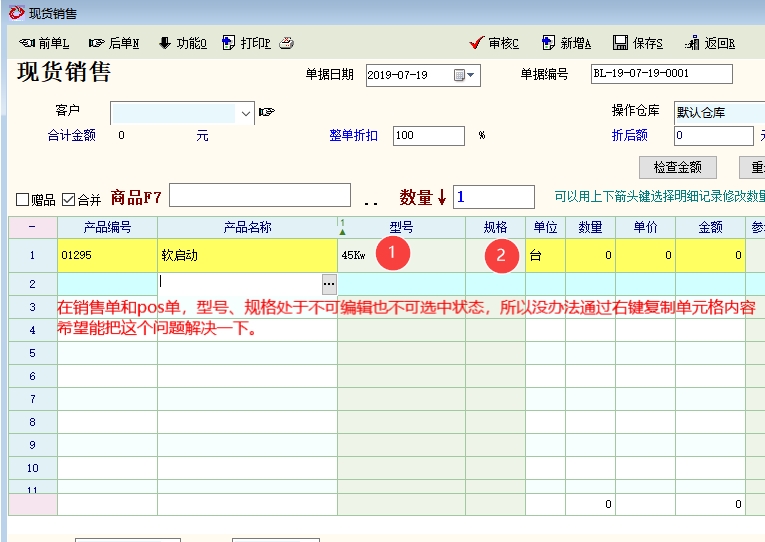765x542 pixels.
Task: Open the 操作仓库 warehouse combo box
Action: (x=718, y=112)
